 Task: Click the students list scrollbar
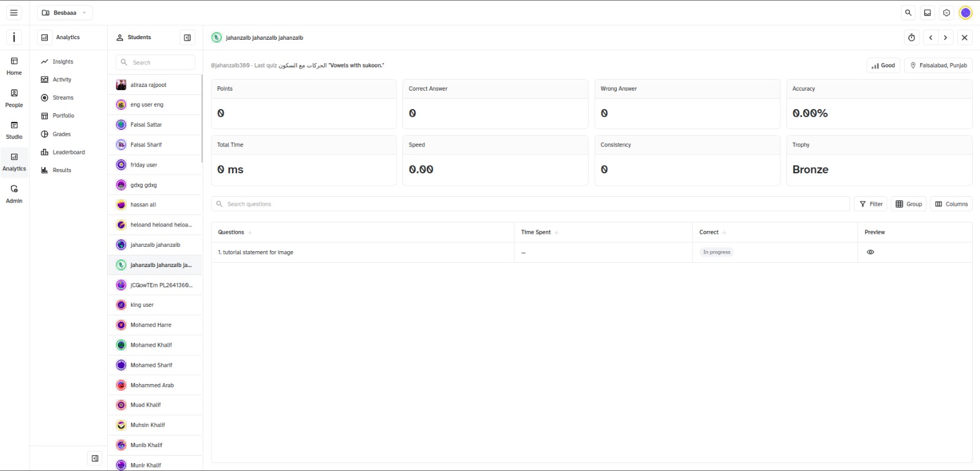pos(202,119)
